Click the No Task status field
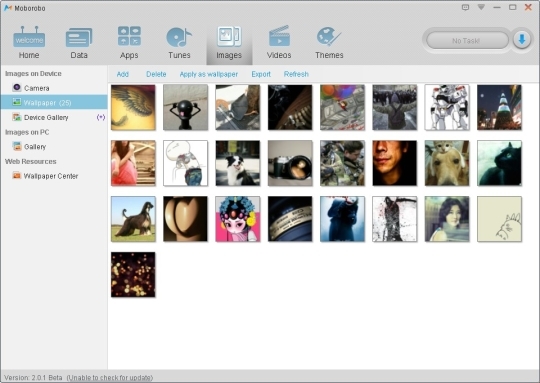The height and width of the screenshot is (383, 540). [x=467, y=41]
